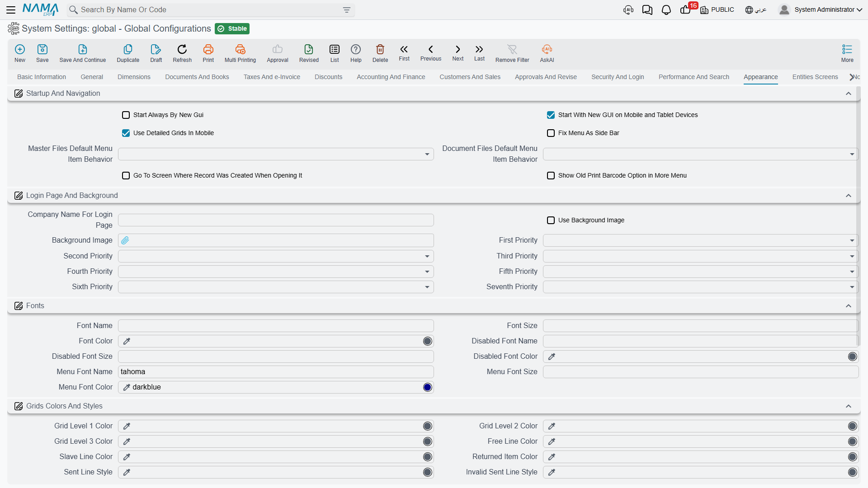Tick the Use Background Image checkbox
The height and width of the screenshot is (488, 868).
pos(551,221)
